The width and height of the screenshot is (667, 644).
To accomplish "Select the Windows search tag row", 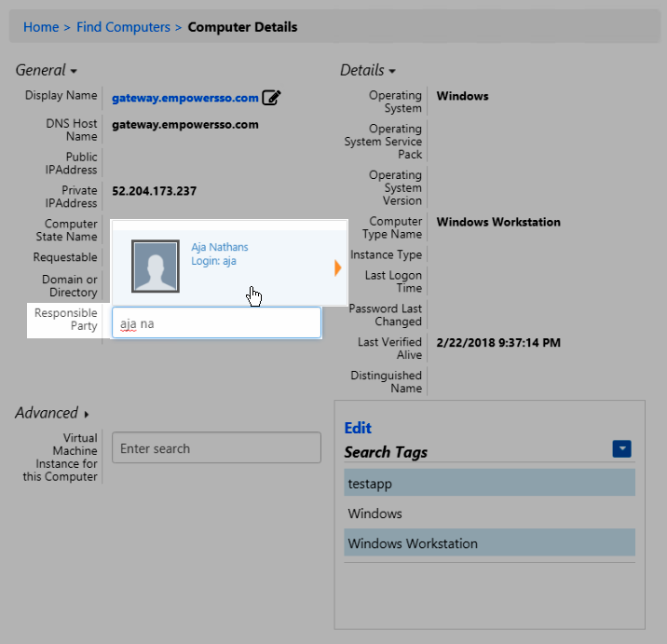I will pos(489,514).
